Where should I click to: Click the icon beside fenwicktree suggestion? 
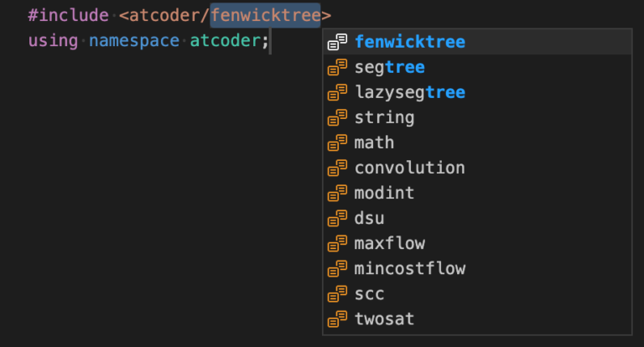[337, 42]
